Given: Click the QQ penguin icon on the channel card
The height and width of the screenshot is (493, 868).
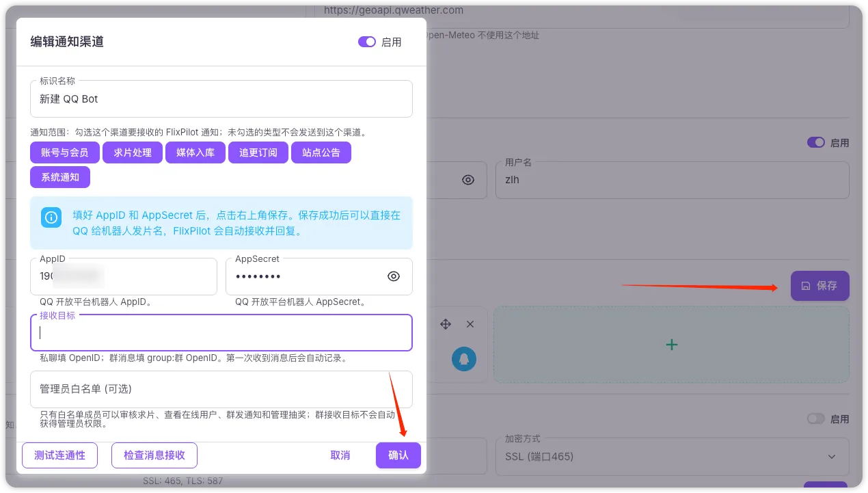Looking at the screenshot, I should (464, 359).
